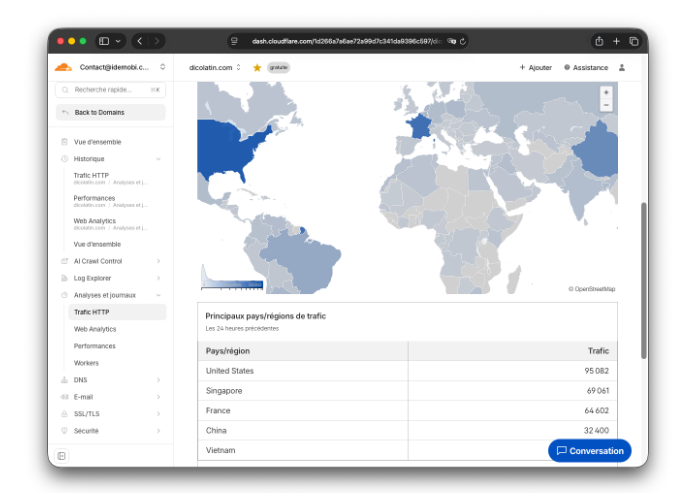Open sidebar options dropdown arrow in Safari

point(118,41)
